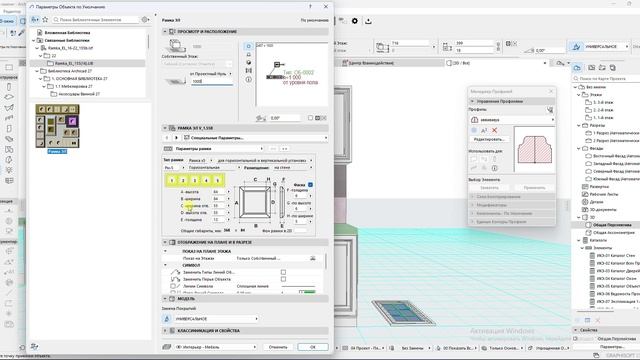640x360 pixels.
Task: Open the Project Map icon in Navigator
Action: [x=577, y=68]
